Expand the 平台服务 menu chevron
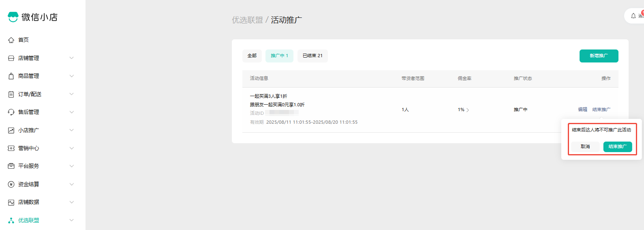The width and height of the screenshot is (644, 230). tap(72, 166)
